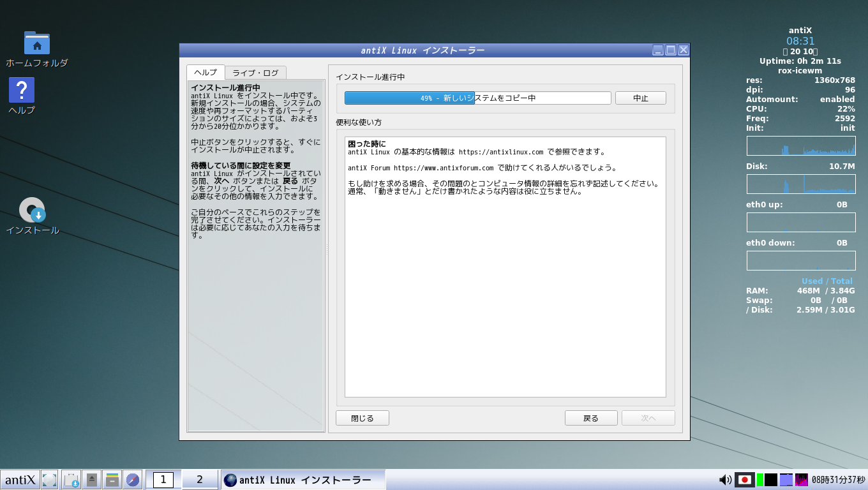Click the help text panel on left
The image size is (868, 490).
(256, 255)
